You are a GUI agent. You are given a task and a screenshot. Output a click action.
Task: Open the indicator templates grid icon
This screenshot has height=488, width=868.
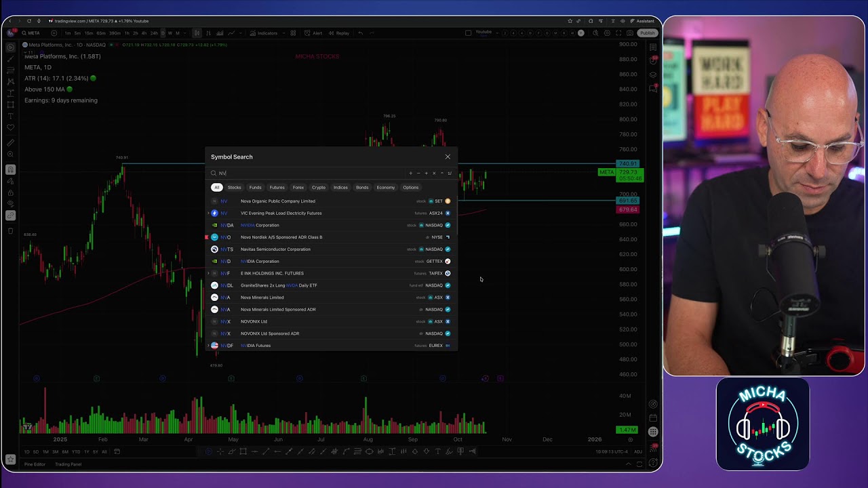click(x=293, y=33)
